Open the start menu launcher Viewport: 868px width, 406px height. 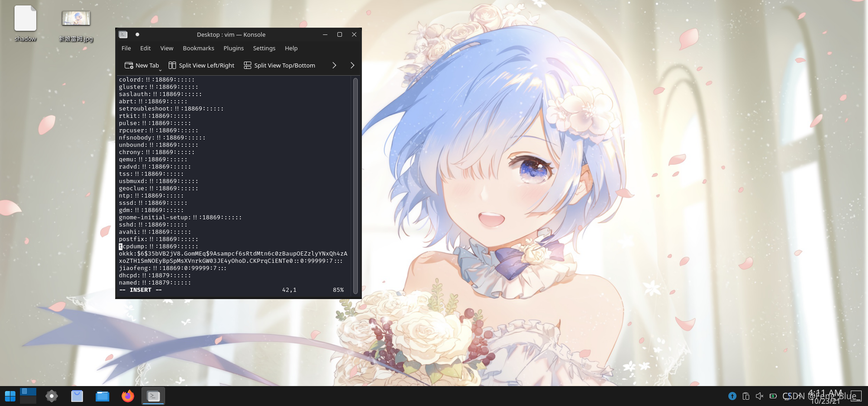pos(10,396)
